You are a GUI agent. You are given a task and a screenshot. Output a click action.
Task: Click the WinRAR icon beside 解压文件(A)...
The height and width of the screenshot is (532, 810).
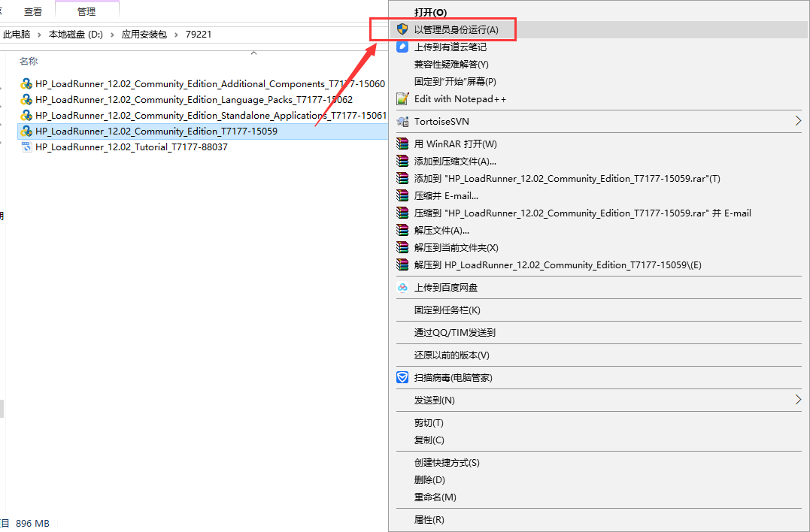click(x=402, y=230)
